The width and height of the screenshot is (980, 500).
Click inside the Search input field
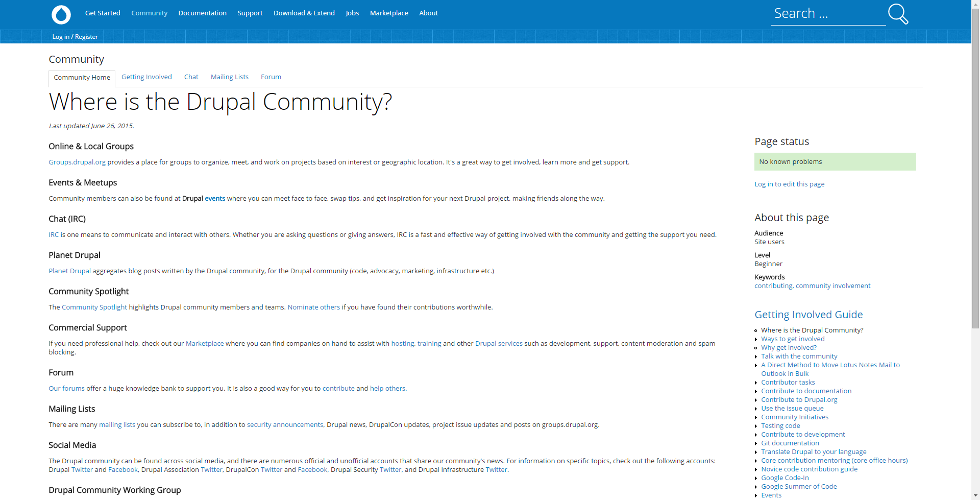(827, 13)
